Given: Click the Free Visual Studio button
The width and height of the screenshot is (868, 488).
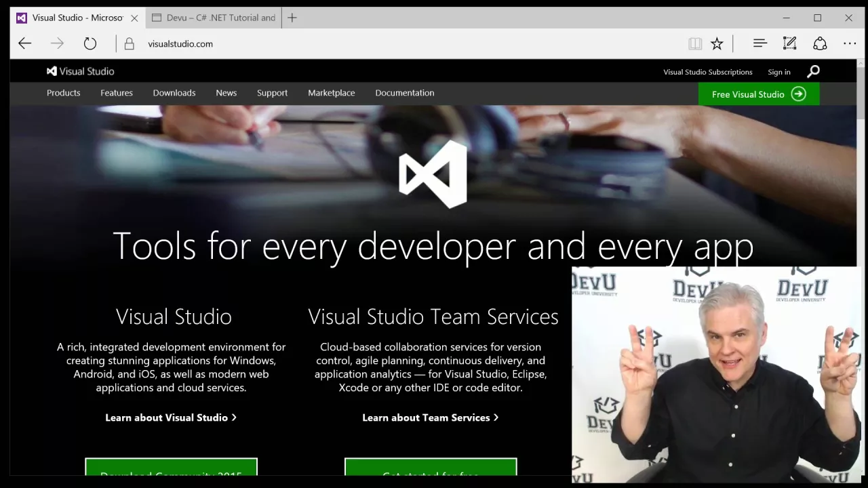Looking at the screenshot, I should (x=759, y=94).
